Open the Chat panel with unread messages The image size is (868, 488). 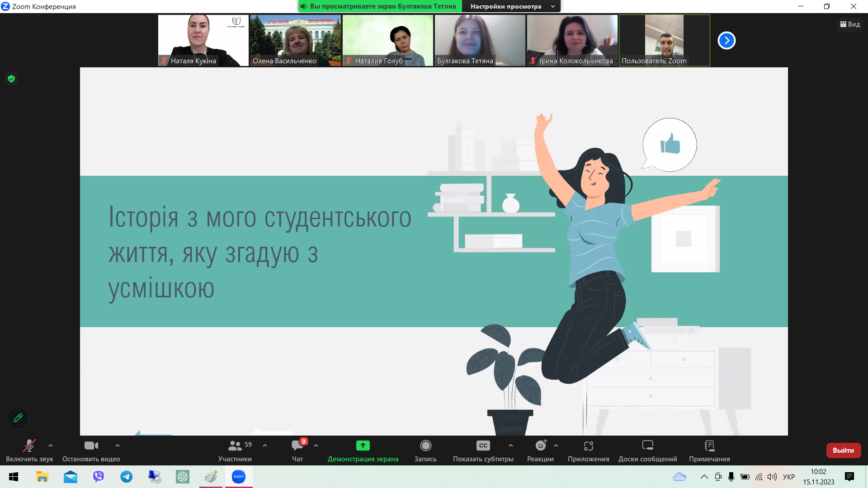click(x=297, y=450)
